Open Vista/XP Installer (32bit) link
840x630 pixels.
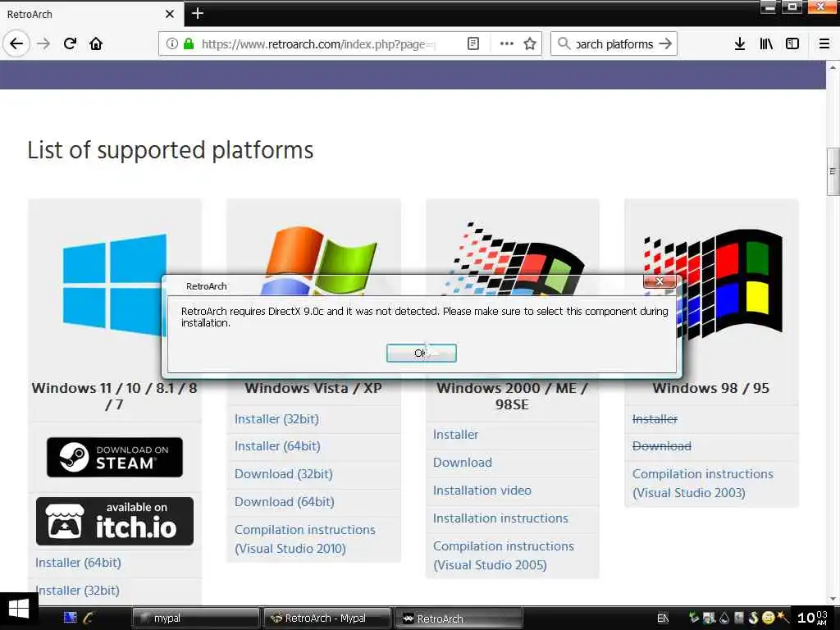click(276, 419)
